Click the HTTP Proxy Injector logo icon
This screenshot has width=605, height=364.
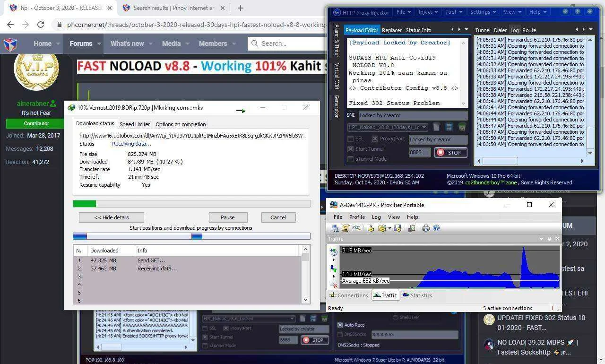(337, 12)
